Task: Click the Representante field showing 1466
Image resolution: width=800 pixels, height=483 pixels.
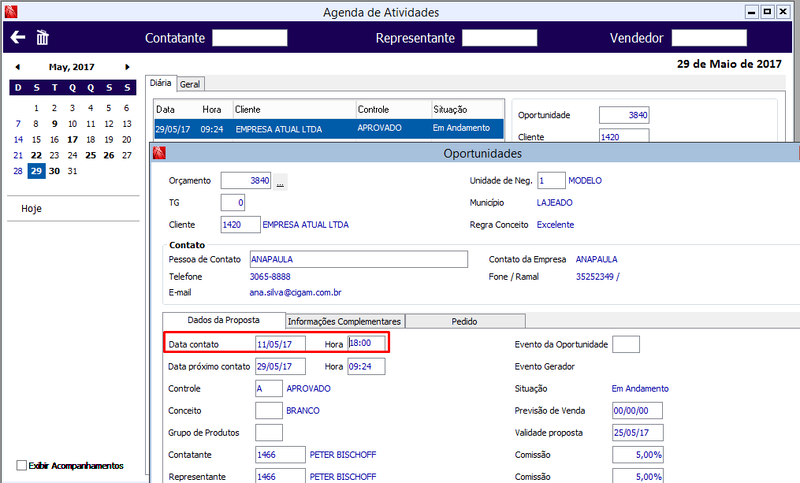Action: coord(281,476)
